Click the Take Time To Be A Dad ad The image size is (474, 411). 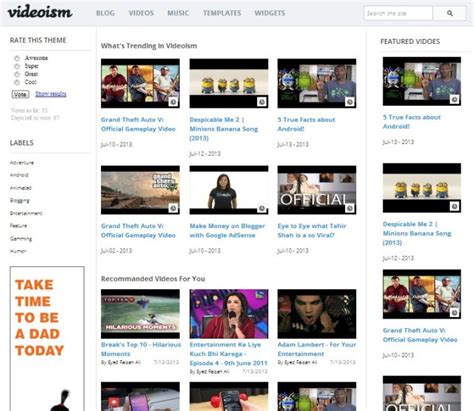click(47, 338)
